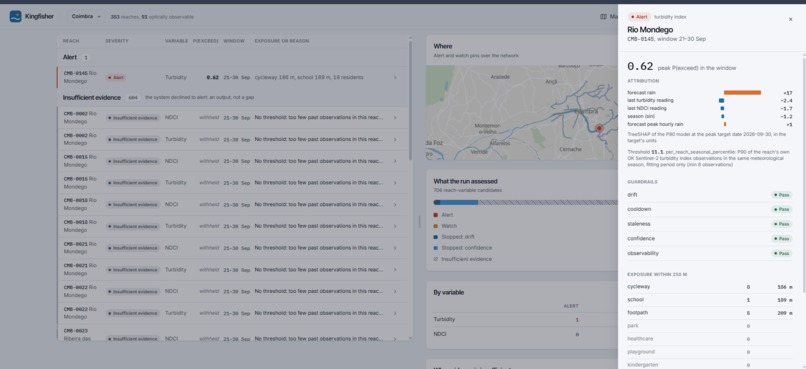Viewport: 806px width, 369px height.
Task: Click the WINDOW column header
Action: (x=234, y=41)
